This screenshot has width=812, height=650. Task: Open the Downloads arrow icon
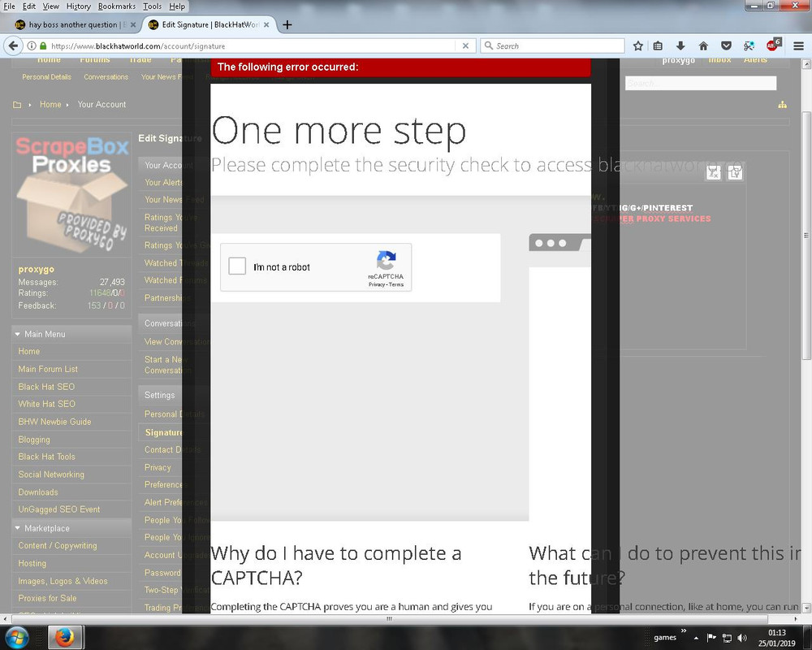click(680, 45)
